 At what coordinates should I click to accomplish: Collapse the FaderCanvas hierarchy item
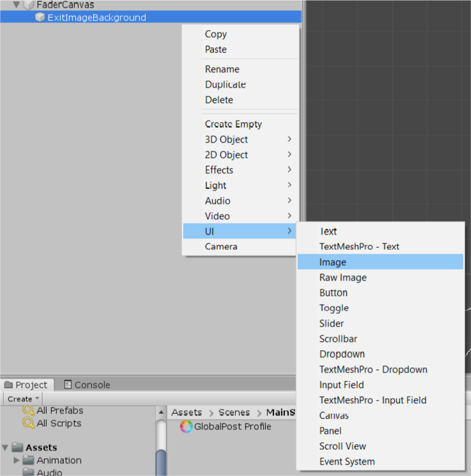click(x=17, y=4)
